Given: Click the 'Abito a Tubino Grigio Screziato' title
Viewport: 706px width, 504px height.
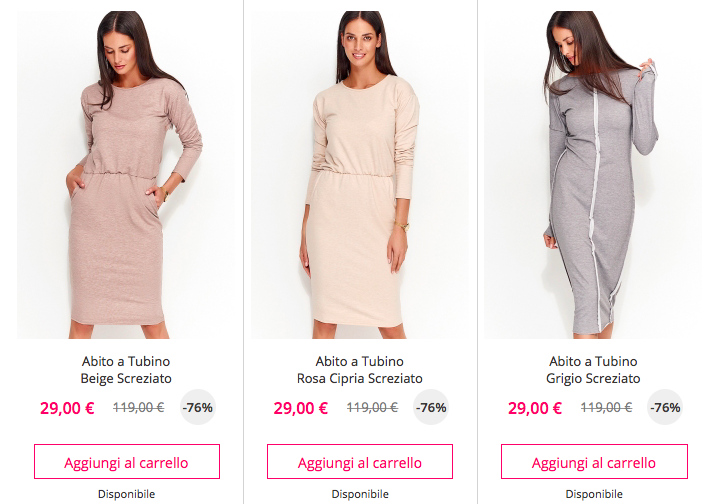Looking at the screenshot, I should pos(593,370).
